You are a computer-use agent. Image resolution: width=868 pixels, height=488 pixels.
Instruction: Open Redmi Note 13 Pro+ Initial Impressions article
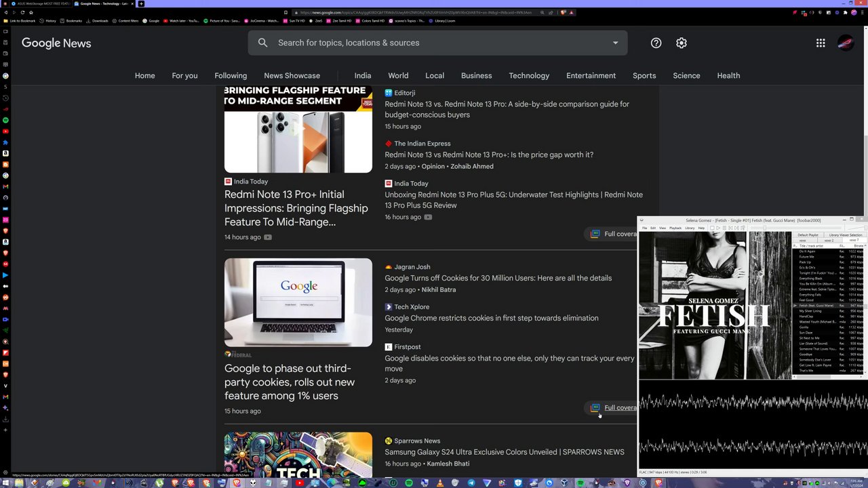pyautogui.click(x=296, y=208)
